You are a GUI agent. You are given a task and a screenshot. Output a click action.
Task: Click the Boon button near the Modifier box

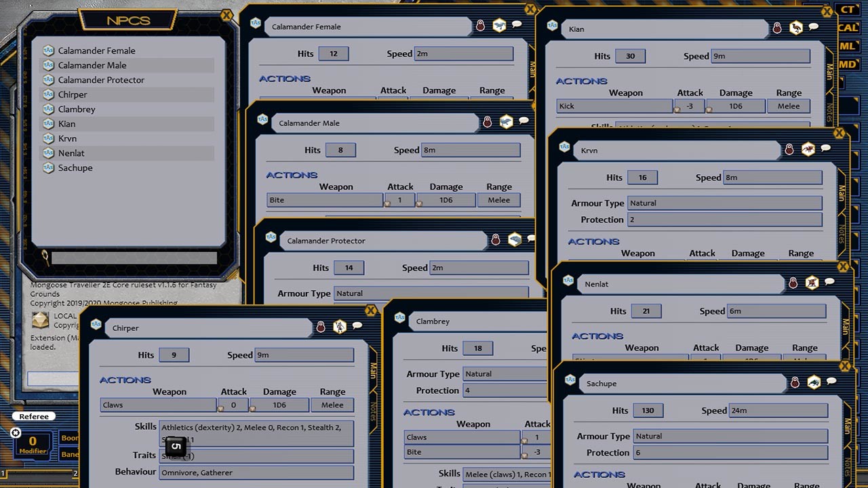[x=70, y=439]
